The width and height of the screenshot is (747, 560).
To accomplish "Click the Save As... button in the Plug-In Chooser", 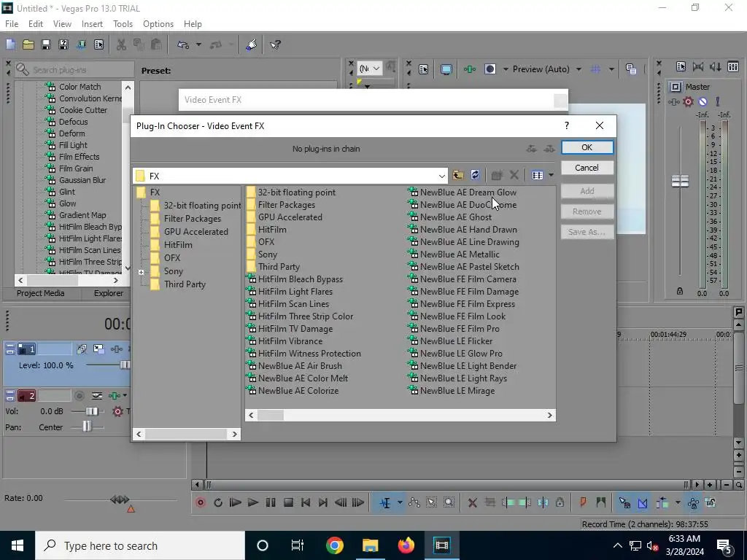I will pyautogui.click(x=587, y=232).
